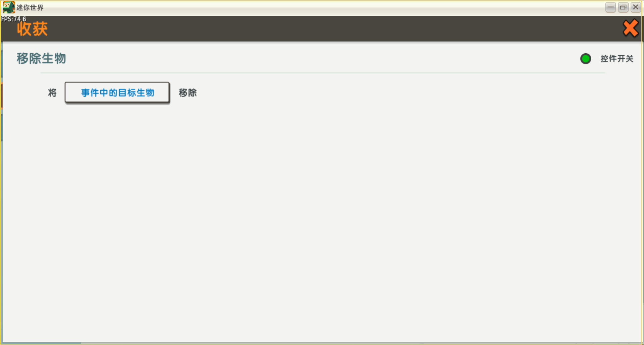Minimize the 迷你世界 window
This screenshot has height=345, width=644.
[x=610, y=7]
